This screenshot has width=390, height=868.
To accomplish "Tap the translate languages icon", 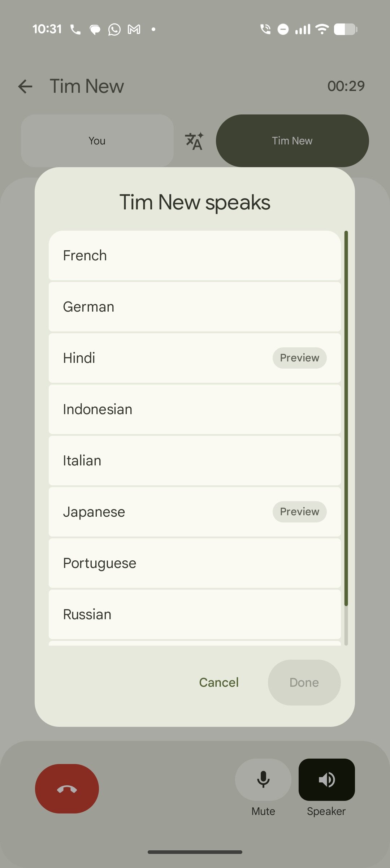I will (x=194, y=141).
